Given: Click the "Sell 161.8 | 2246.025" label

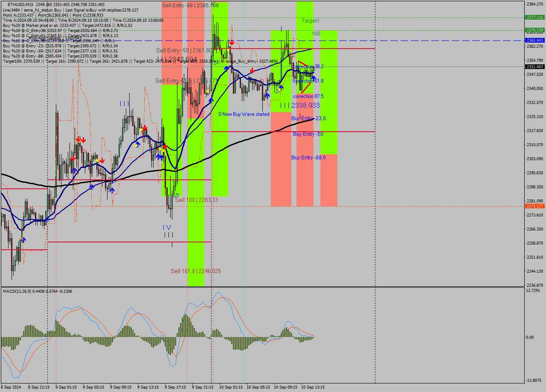Looking at the screenshot, I should (x=196, y=271).
